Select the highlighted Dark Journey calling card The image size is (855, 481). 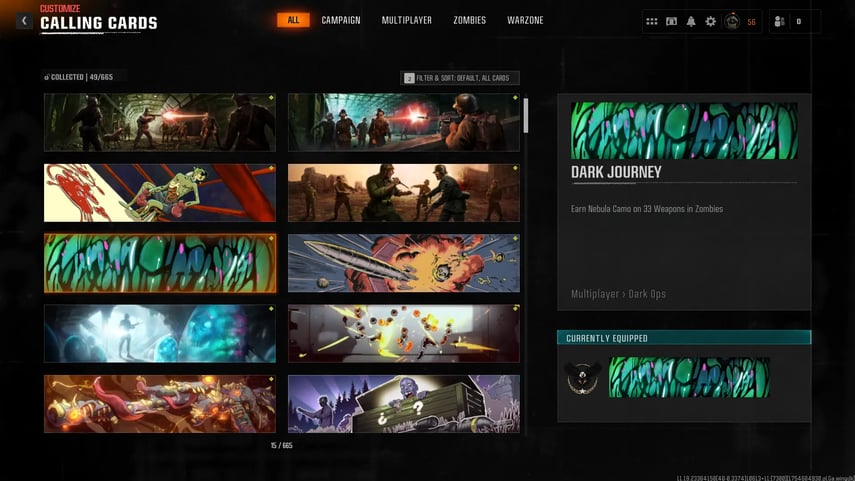[x=160, y=263]
